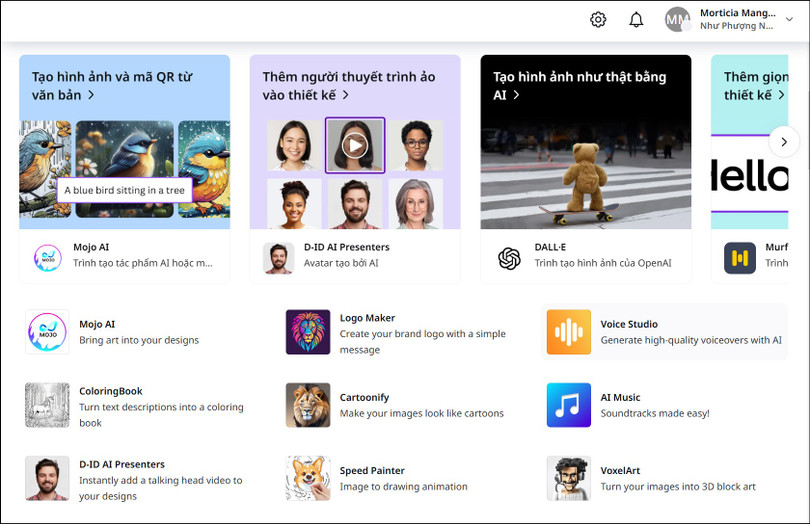
Task: Click the Cartoonify lion icon
Action: point(308,405)
